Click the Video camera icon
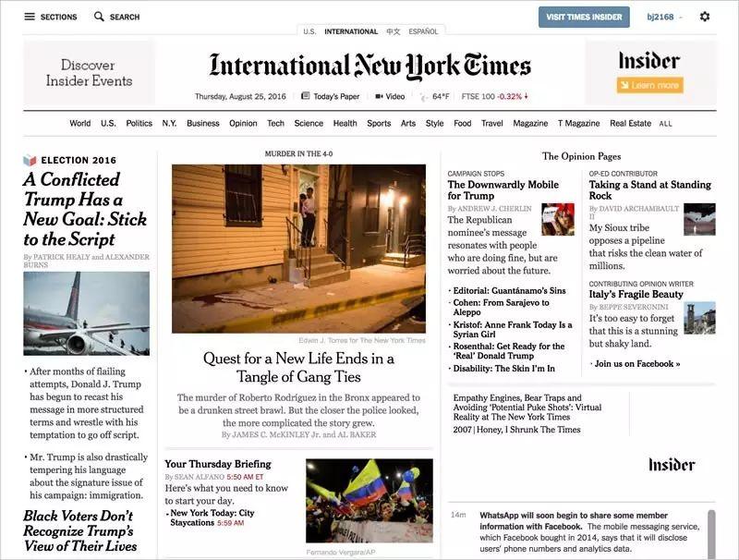Viewport: 739px width, 560px height. (x=379, y=96)
